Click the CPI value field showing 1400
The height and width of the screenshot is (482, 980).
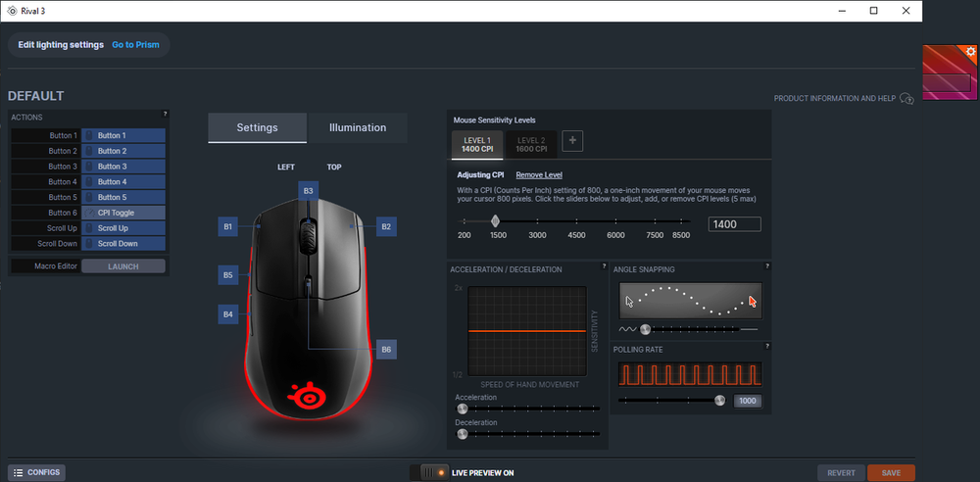[x=734, y=224]
